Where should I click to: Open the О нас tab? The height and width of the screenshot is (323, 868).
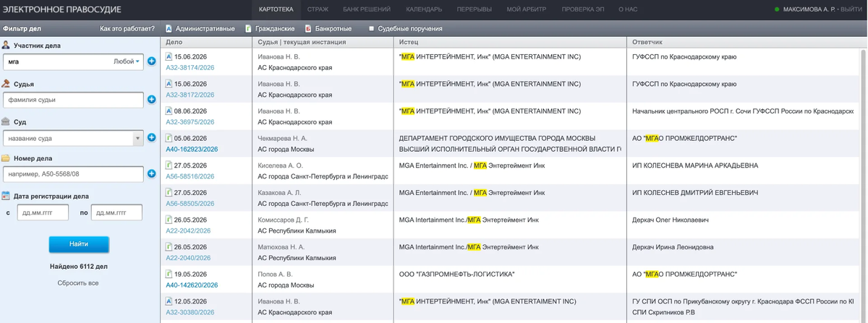(627, 9)
